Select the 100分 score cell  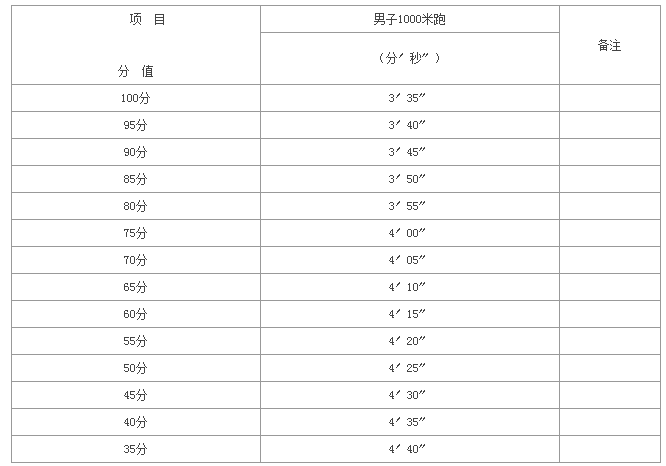click(135, 98)
